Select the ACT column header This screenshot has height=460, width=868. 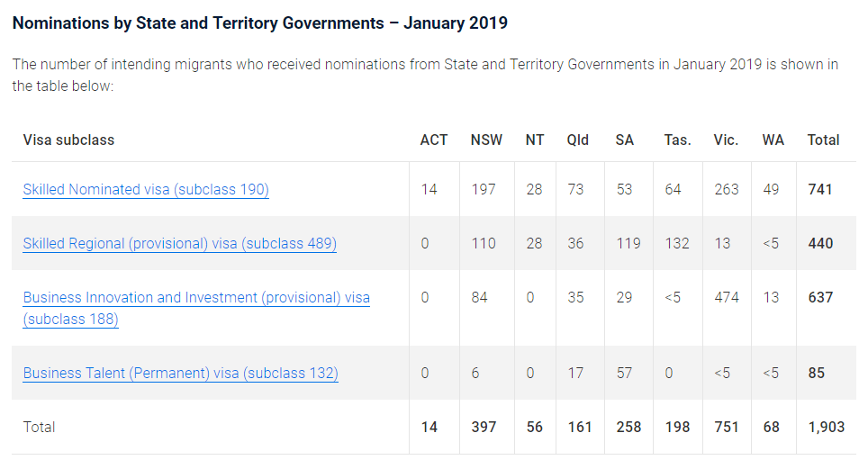tap(433, 140)
